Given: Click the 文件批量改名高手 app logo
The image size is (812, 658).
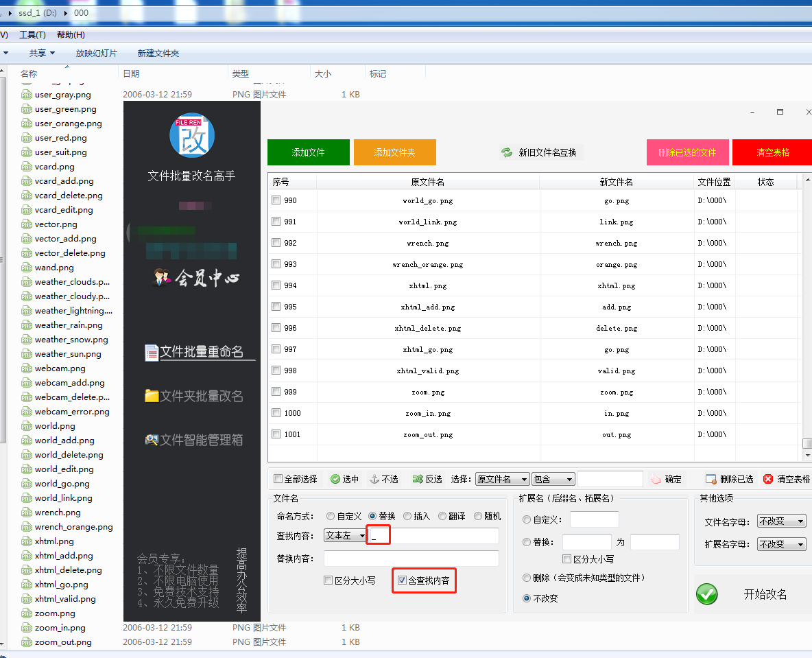Looking at the screenshot, I should click(x=192, y=135).
